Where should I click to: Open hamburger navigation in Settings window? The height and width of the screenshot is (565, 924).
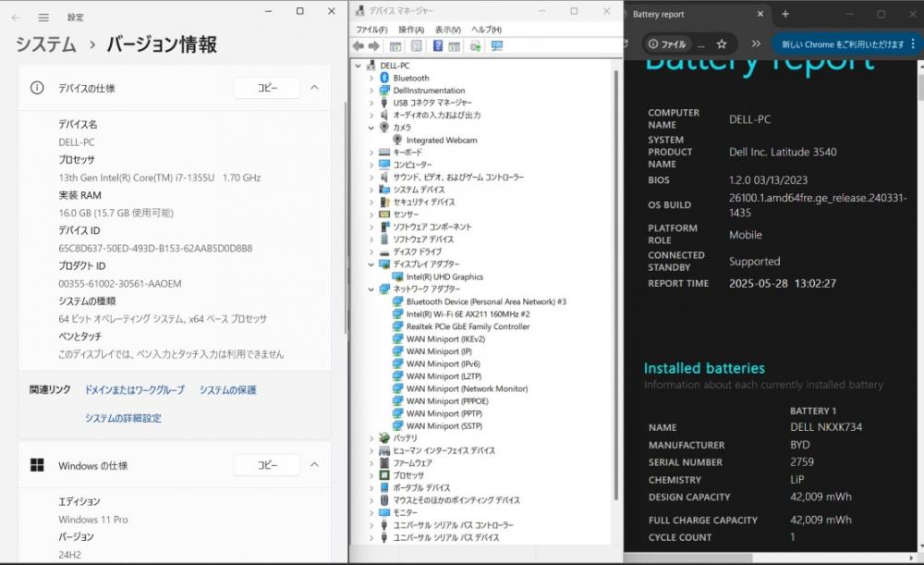[x=43, y=18]
